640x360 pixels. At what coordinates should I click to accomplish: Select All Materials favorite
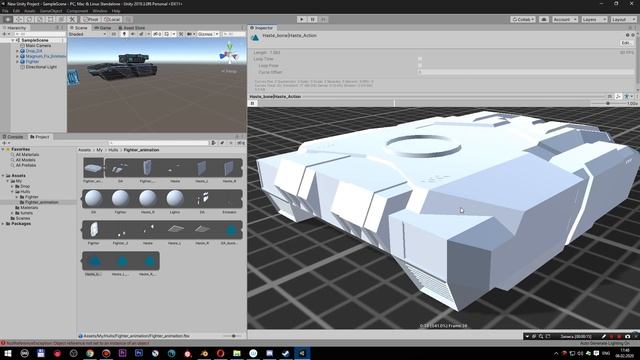27,155
